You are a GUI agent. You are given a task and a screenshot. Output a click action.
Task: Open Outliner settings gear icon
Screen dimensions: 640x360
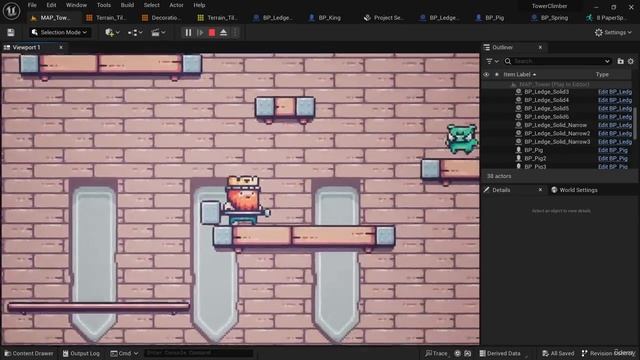coord(631,61)
